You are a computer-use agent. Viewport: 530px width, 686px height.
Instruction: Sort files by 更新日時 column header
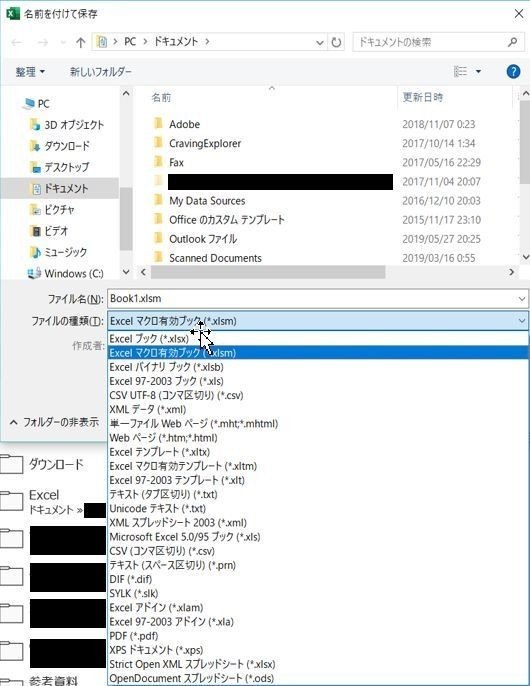click(x=422, y=97)
